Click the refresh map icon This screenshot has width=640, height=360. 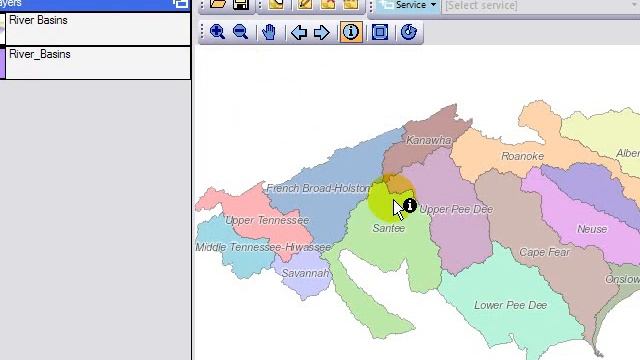(x=408, y=32)
